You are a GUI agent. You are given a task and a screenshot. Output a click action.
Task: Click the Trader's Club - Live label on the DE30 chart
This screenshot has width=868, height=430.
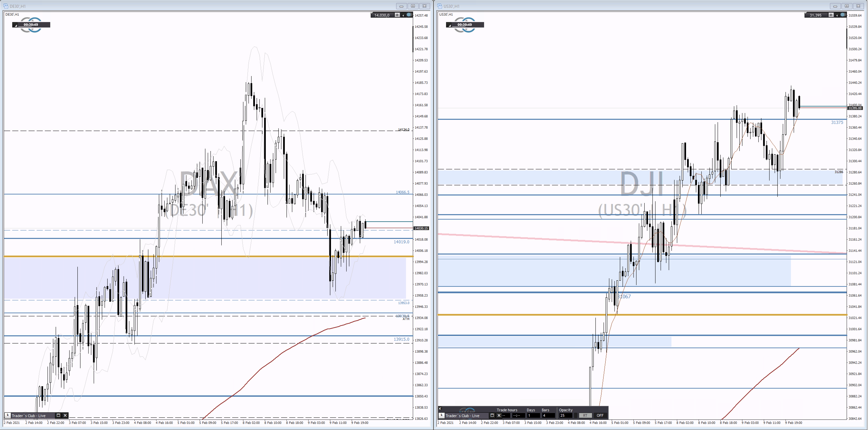[29, 416]
